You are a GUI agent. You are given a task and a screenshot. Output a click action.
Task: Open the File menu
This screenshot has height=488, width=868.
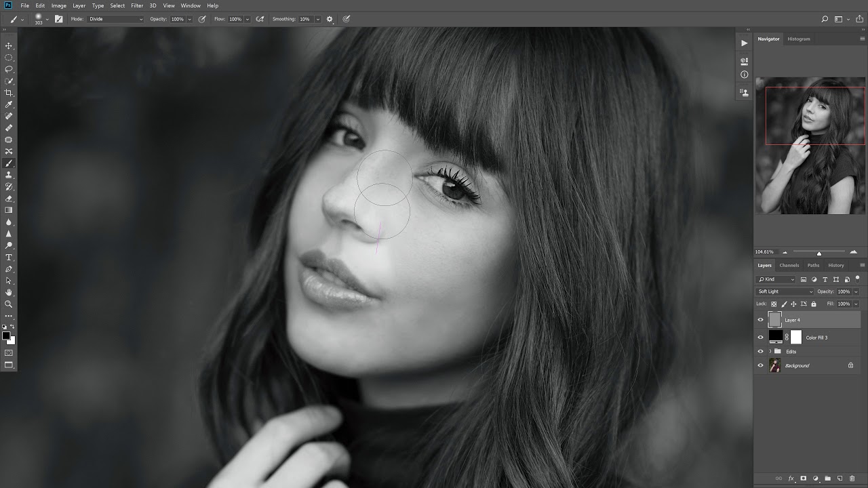pos(25,5)
